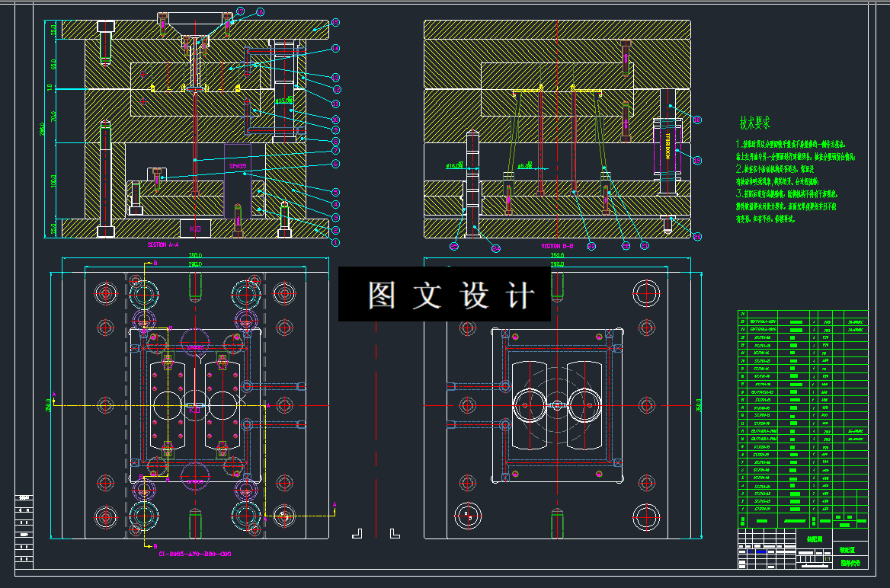Select the KO box in section A-A
Screen dimensions: 890x588
pyautogui.click(x=195, y=228)
